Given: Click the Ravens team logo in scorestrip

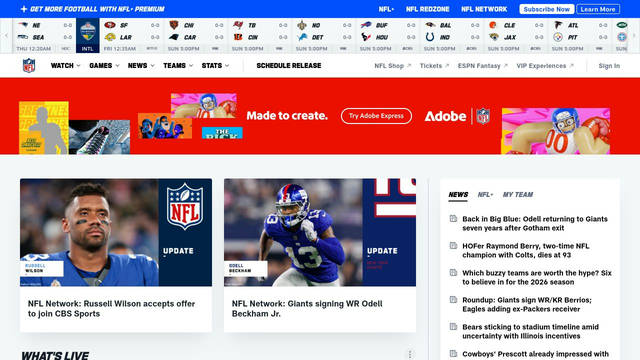Looking at the screenshot, I should point(430,25).
